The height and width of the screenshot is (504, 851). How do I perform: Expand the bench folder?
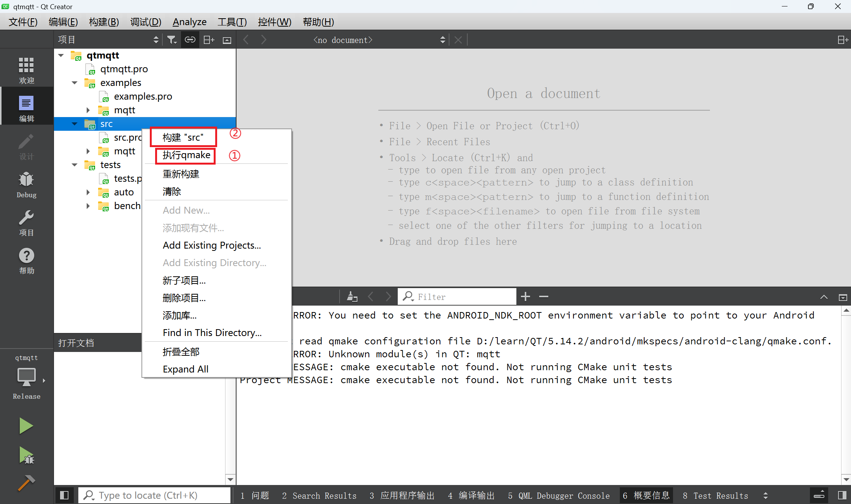pyautogui.click(x=88, y=206)
